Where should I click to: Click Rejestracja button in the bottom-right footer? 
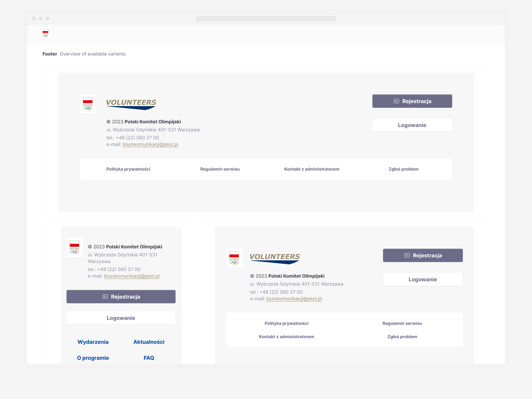423,255
